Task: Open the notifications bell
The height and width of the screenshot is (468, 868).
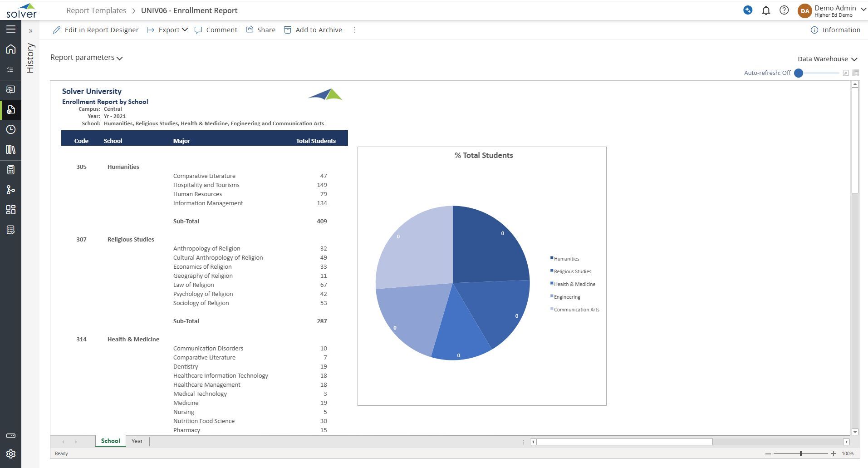Action: [766, 10]
